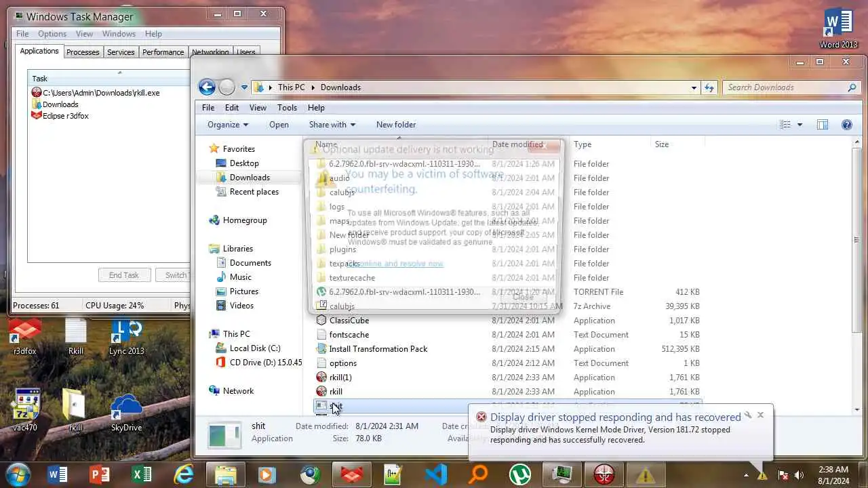Show hidden system tray icons
The image size is (868, 488).
coord(746,475)
